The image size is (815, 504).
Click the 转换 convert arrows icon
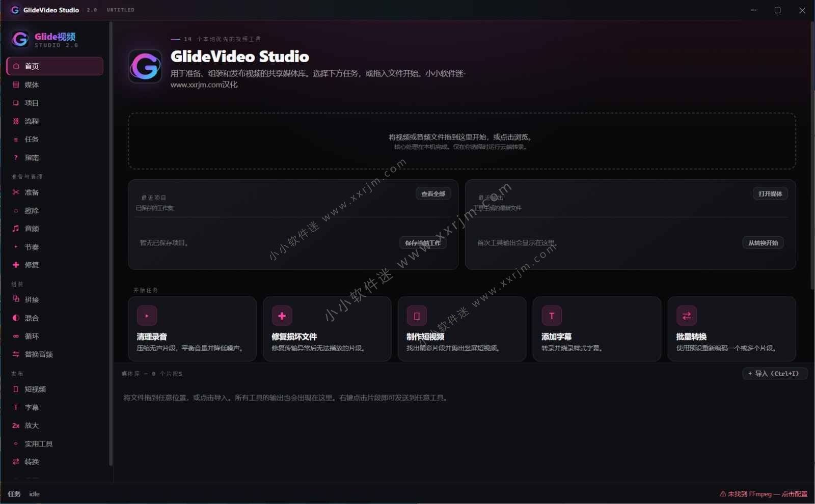point(16,462)
